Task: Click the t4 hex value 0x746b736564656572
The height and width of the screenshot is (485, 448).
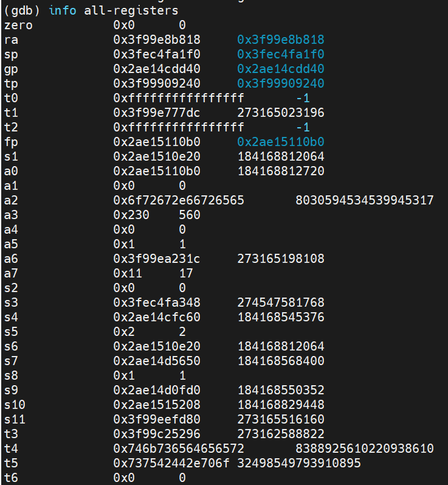Action: 179,448
